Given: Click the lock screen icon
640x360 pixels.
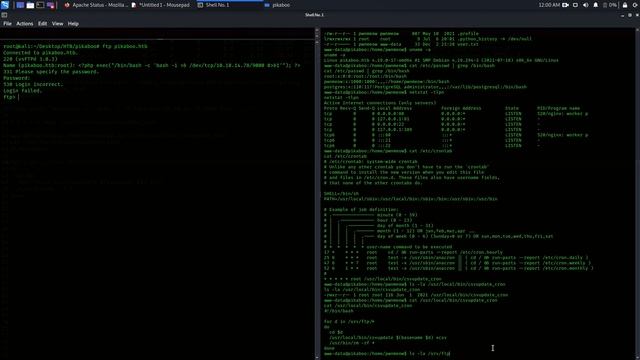Looking at the screenshot, I should click(625, 5).
